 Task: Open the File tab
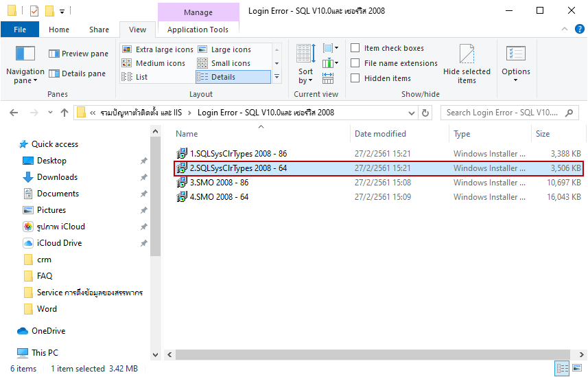[20, 30]
